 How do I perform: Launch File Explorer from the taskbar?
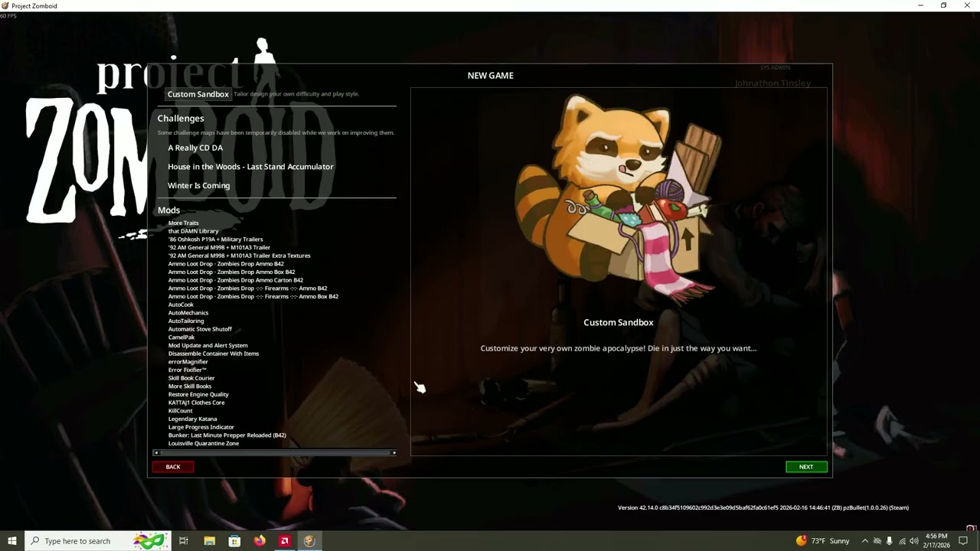point(209,541)
